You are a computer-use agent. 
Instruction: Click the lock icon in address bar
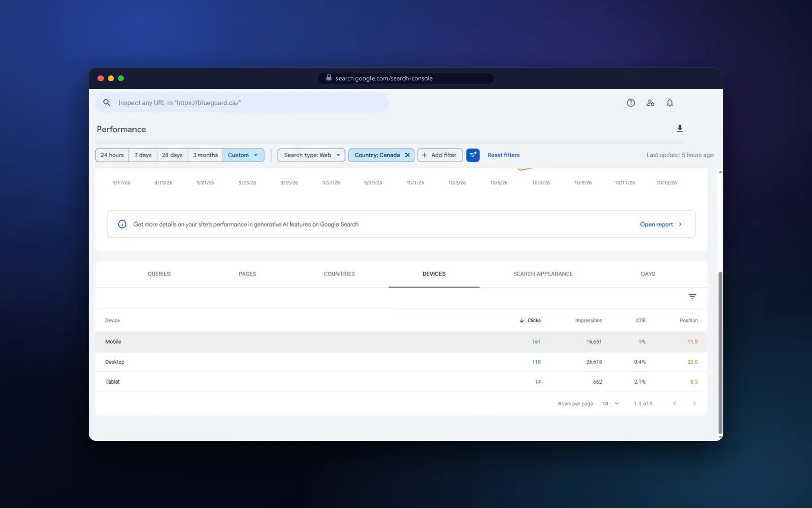click(329, 77)
